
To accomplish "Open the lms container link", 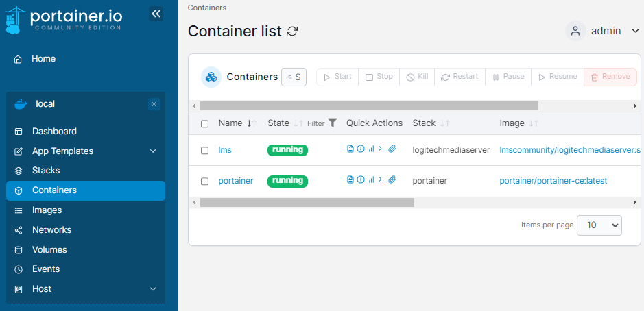I will [x=225, y=150].
